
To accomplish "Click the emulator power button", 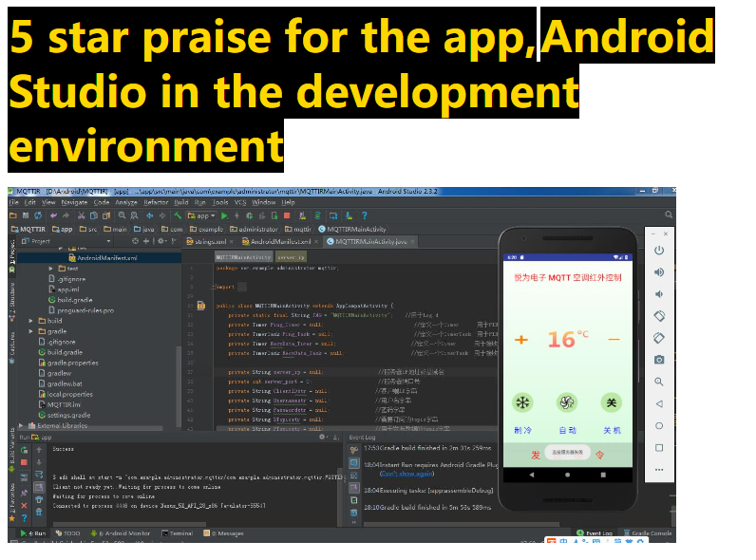I will click(659, 251).
